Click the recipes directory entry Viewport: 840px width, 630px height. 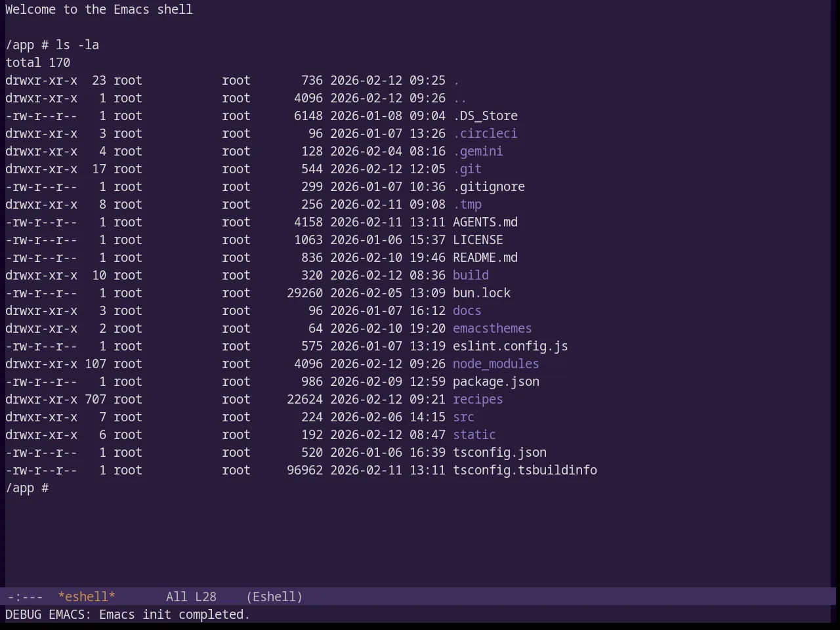tap(478, 399)
